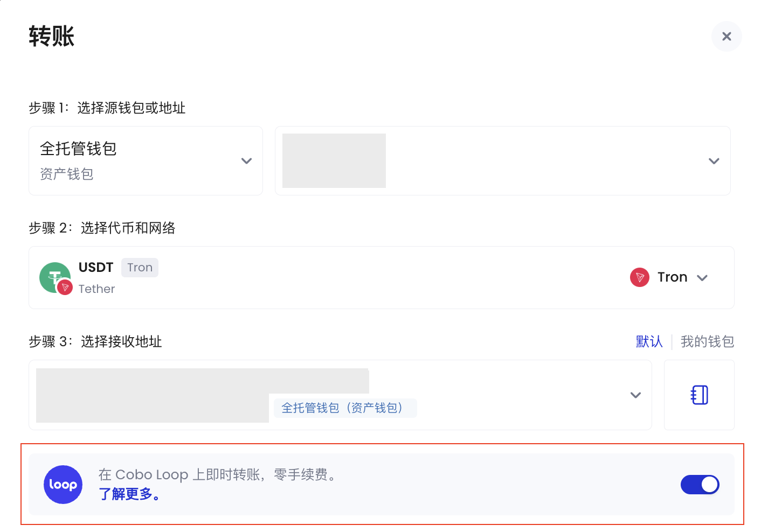Open the Tron network selector dropdown

[x=669, y=277]
